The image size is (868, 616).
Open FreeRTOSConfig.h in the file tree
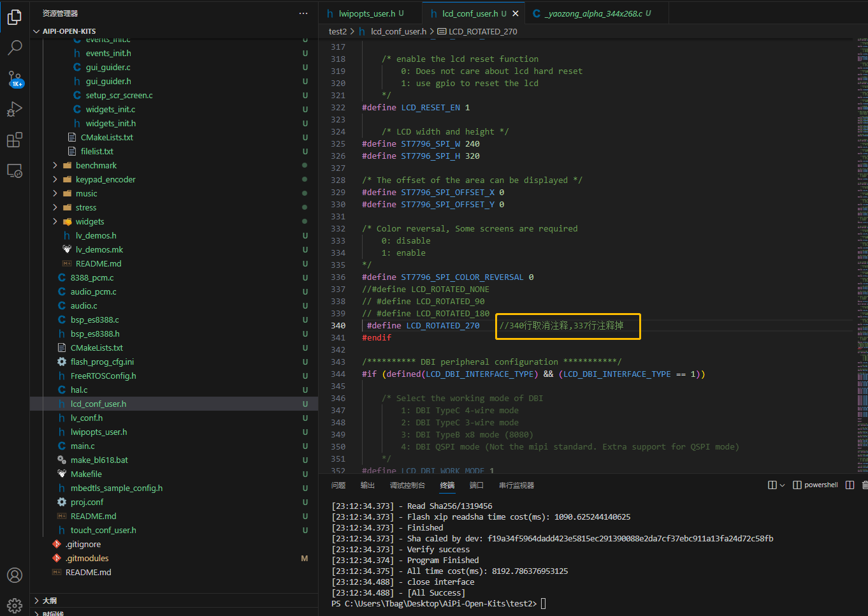(174, 376)
